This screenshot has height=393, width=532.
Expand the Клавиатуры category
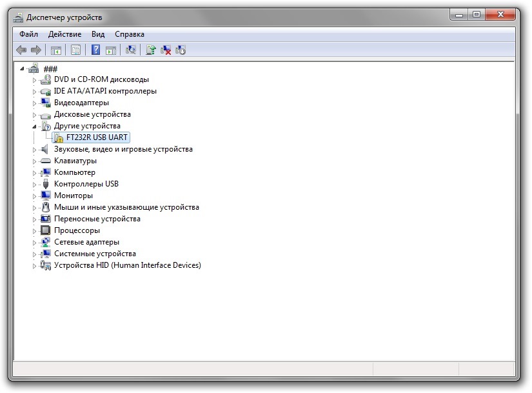[x=34, y=161]
